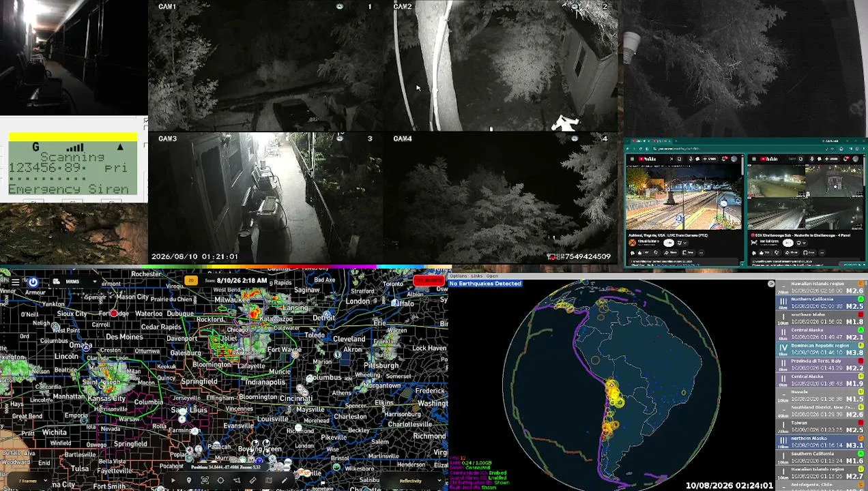868x491 pixels.
Task: Select the pencil draw tool on radar toolbar
Action: pos(285,481)
